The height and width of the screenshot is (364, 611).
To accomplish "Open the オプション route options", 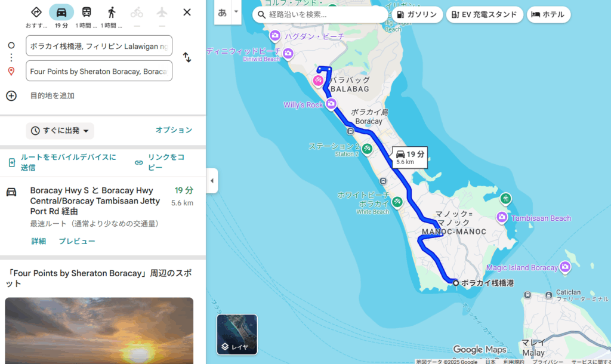I will pos(174,130).
